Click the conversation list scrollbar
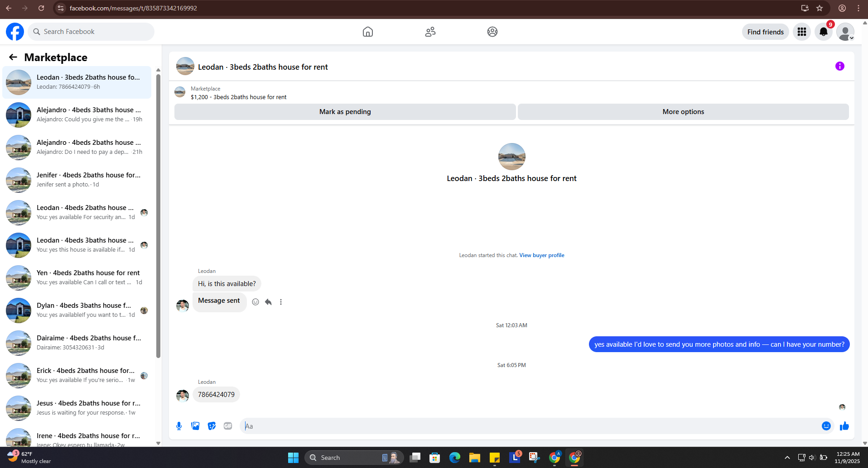The image size is (868, 468). 158,215
